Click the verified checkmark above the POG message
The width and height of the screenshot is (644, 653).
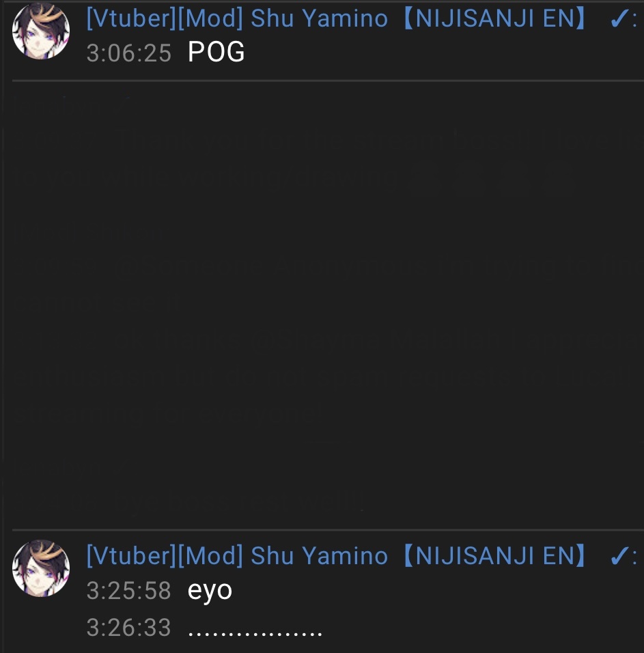[x=619, y=18]
